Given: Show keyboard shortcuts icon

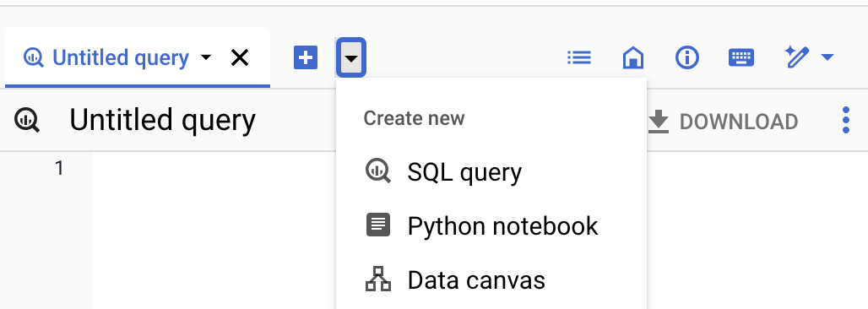Looking at the screenshot, I should [741, 57].
